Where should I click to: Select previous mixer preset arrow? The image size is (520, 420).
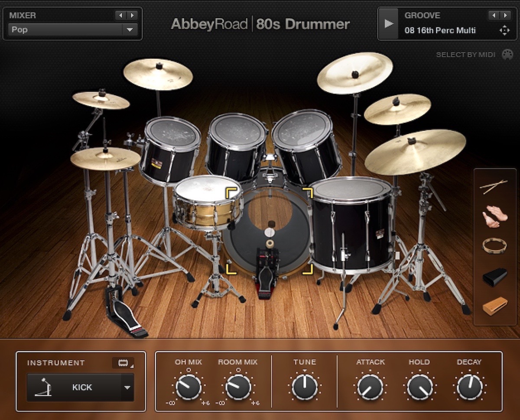click(x=120, y=16)
